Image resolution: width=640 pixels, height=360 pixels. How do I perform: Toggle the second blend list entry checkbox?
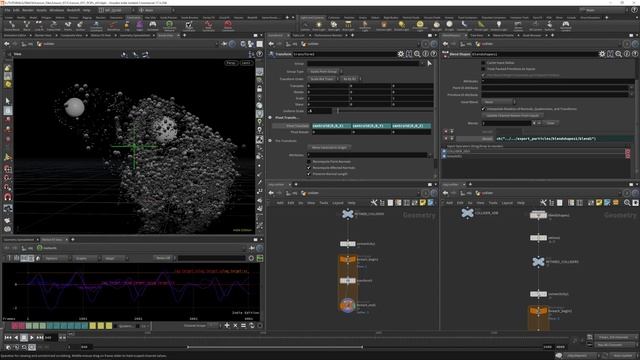tap(444, 156)
